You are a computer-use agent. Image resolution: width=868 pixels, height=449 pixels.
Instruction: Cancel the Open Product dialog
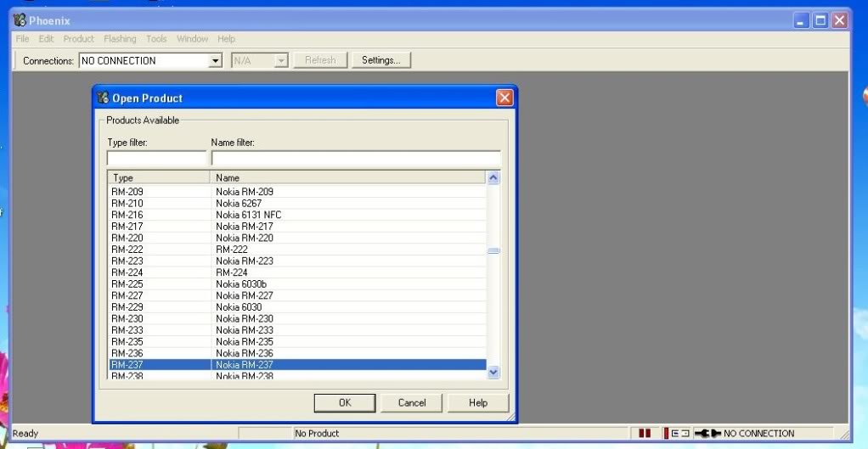[412, 403]
